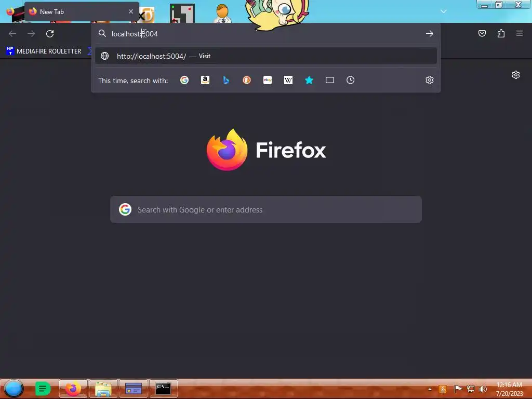Image resolution: width=532 pixels, height=399 pixels.
Task: Select the New Tab tab
Action: tap(82, 11)
